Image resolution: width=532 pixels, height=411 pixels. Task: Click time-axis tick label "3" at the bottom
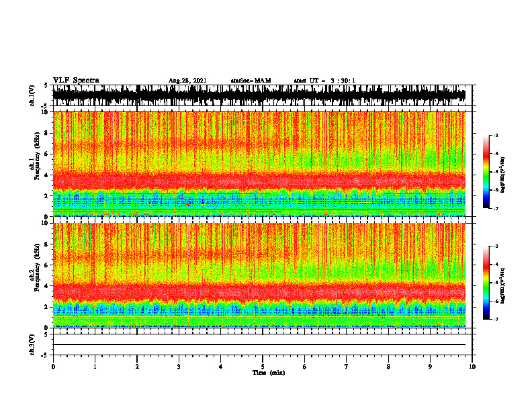pyautogui.click(x=179, y=367)
